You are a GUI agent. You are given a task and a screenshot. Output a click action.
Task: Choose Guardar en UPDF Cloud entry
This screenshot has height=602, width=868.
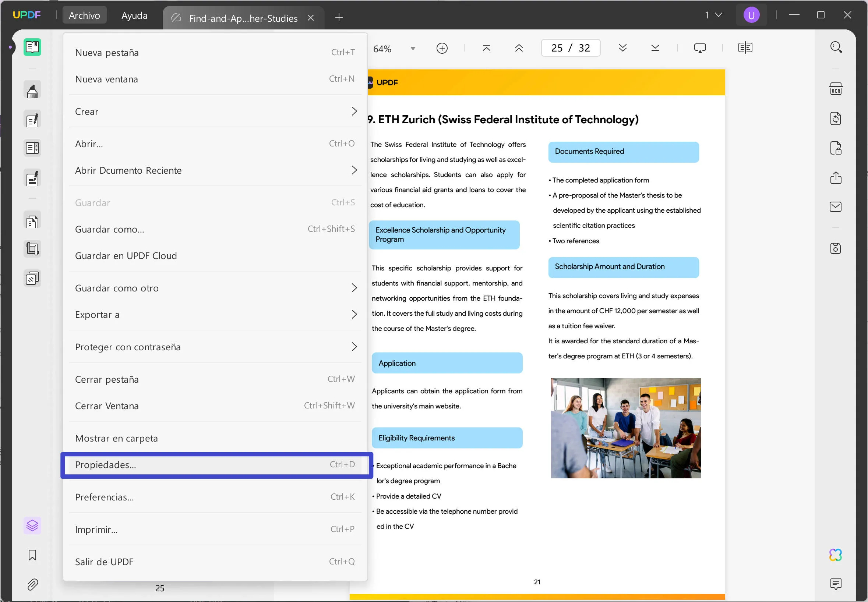(x=216, y=255)
